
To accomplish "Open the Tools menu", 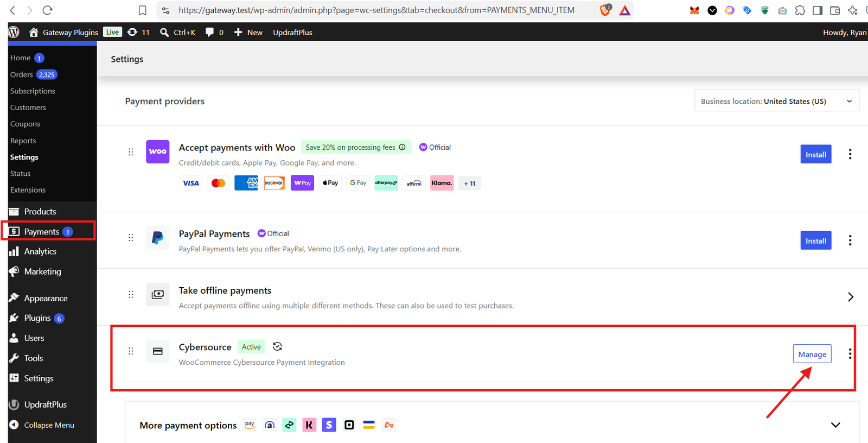I will 34,358.
